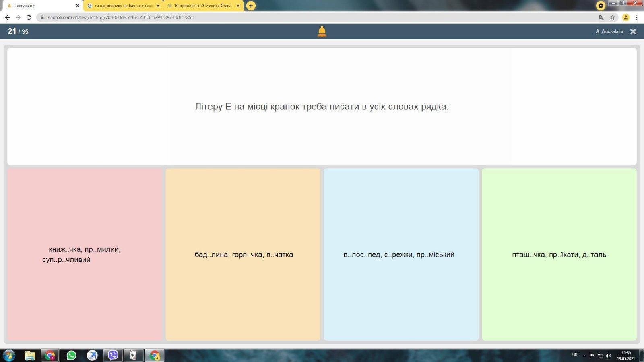This screenshot has height=362, width=644.
Task: Select the green answer 'пташ..чка, пр..їхати, д..таль'
Action: pyautogui.click(x=559, y=254)
